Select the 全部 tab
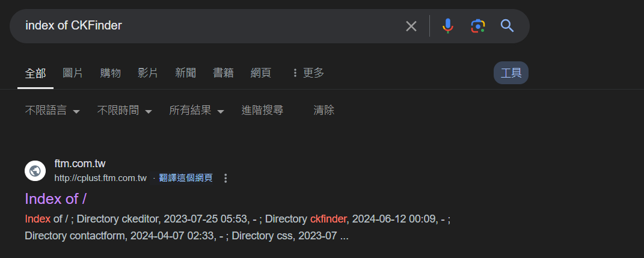Screen dimensions: 644x258 point(35,73)
